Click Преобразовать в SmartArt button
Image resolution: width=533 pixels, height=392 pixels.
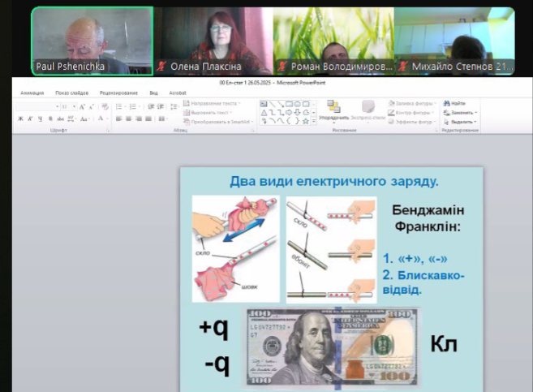[217, 121]
